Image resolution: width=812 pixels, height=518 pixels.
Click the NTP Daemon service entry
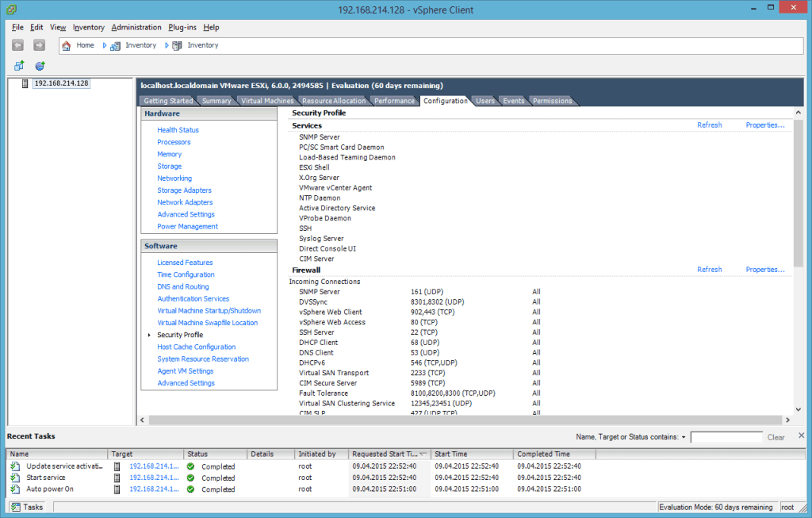320,198
